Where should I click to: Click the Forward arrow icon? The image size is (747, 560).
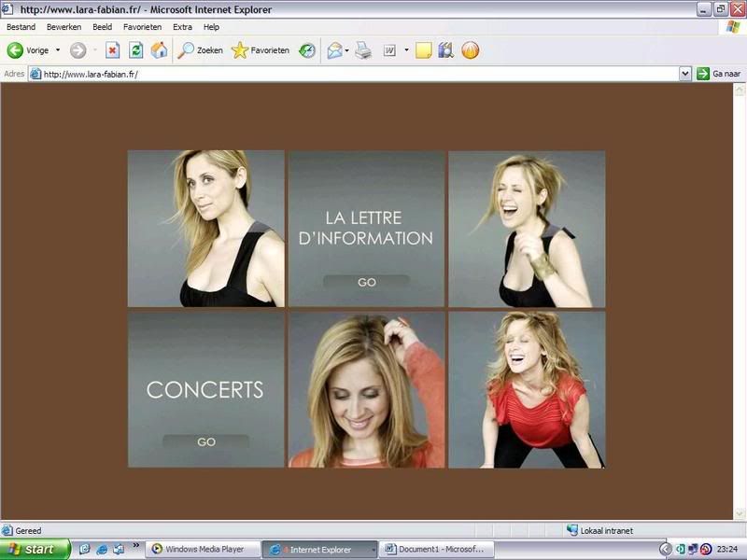coord(78,50)
